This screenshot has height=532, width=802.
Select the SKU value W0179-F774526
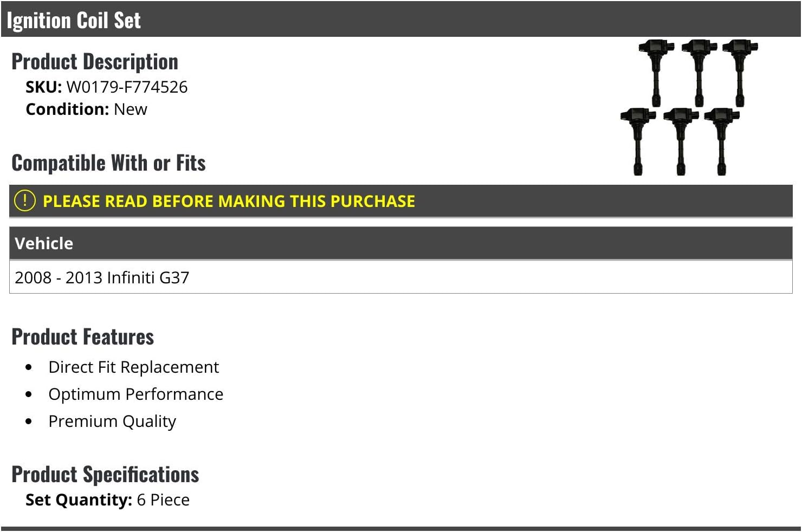click(127, 87)
